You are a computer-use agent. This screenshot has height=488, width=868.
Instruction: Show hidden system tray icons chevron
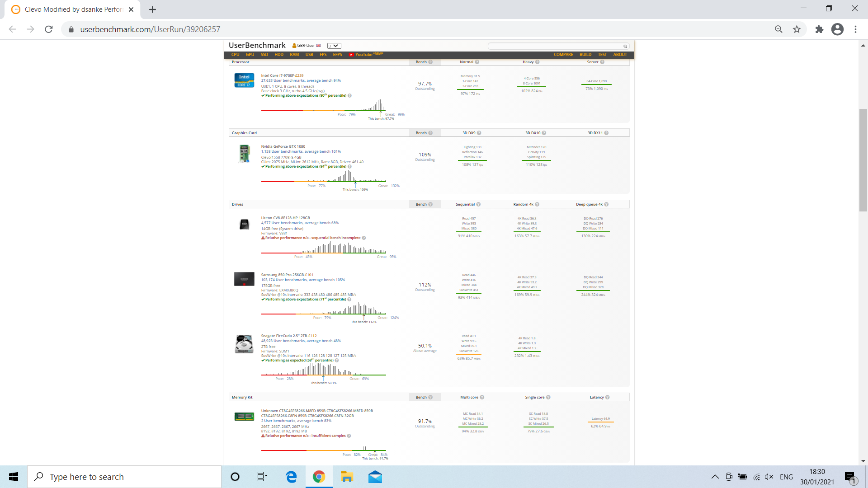[x=715, y=477]
